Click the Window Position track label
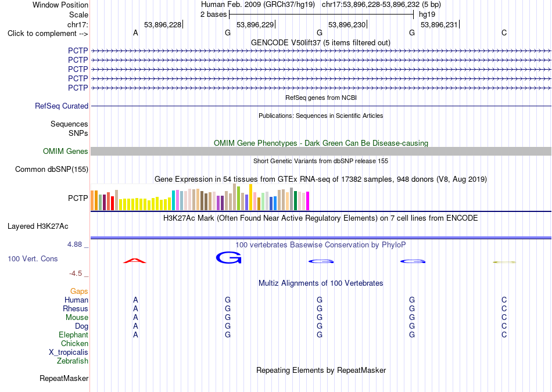The image size is (552, 392). (60, 5)
